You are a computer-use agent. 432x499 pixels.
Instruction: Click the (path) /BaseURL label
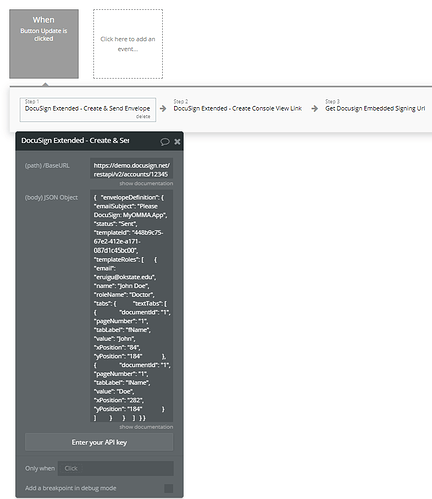click(x=47, y=166)
